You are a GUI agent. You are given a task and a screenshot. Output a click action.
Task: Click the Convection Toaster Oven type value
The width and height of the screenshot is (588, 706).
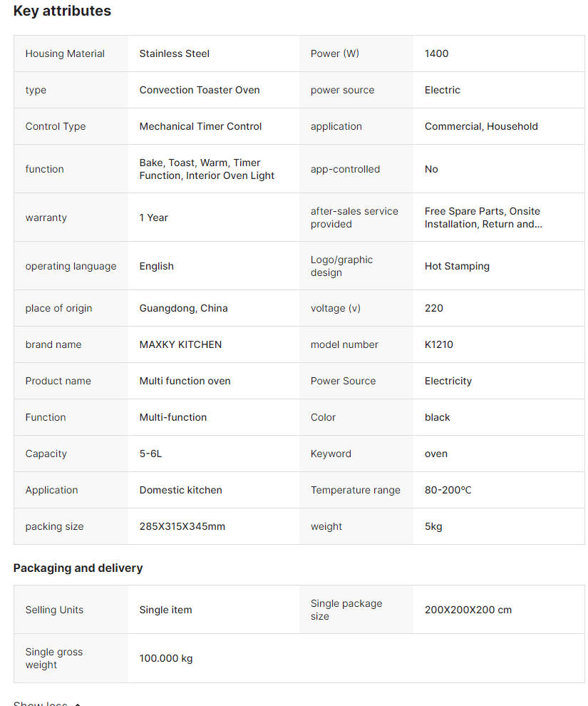click(199, 90)
